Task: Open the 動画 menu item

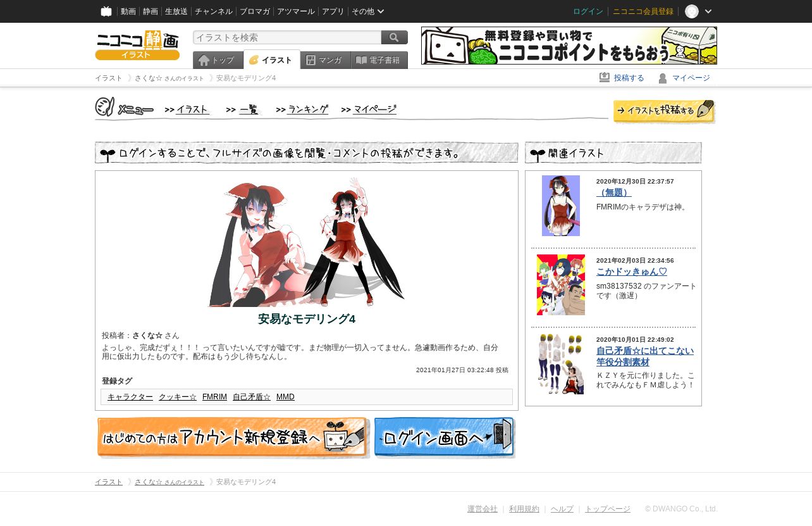Action: (128, 11)
